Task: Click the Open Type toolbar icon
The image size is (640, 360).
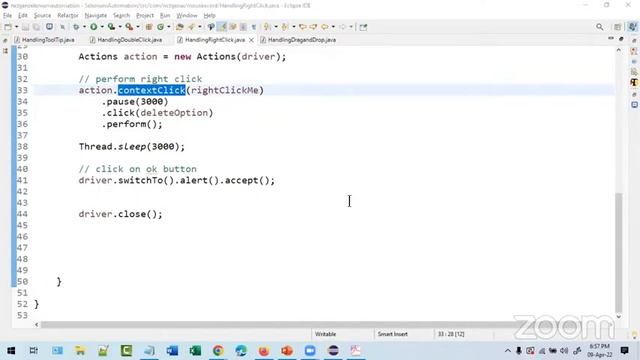Action: 180,27
